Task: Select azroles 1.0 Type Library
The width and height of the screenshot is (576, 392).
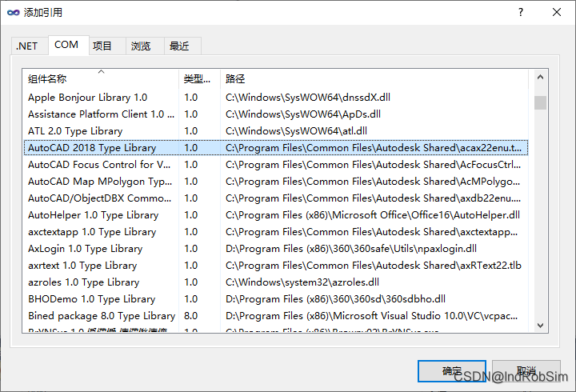Action: pyautogui.click(x=276, y=282)
